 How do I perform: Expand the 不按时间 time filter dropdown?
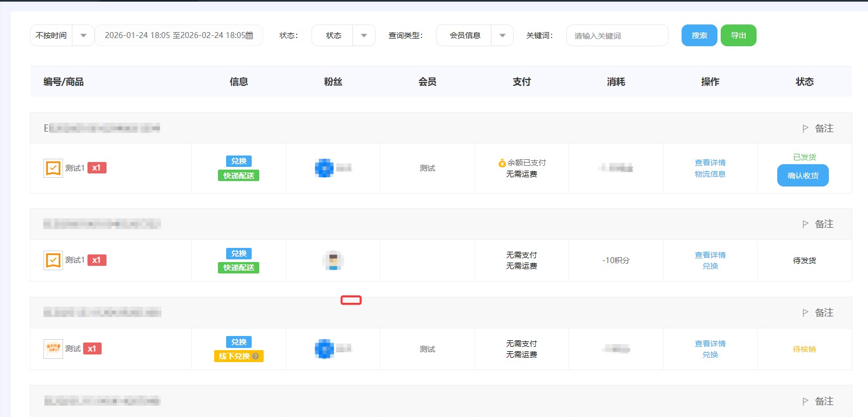click(x=83, y=35)
